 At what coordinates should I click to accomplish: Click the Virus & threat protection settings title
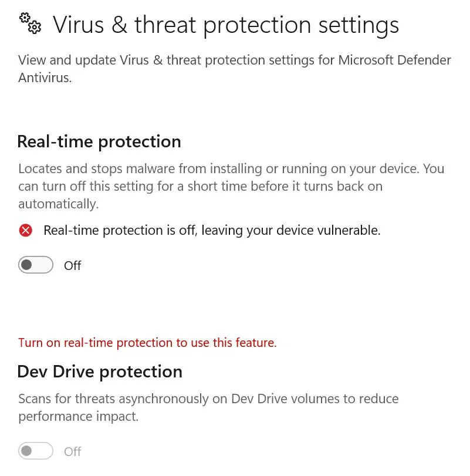tap(226, 25)
